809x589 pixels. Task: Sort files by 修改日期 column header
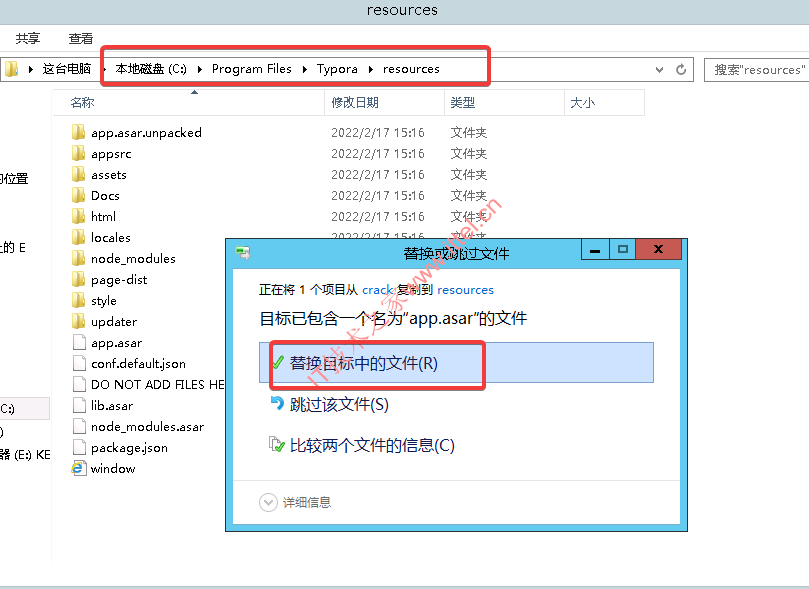pos(385,103)
